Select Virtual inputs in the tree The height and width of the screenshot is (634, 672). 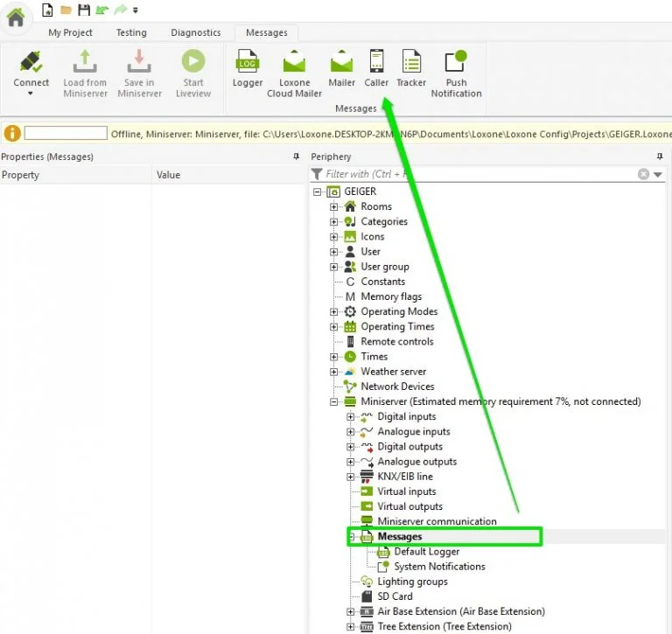(407, 491)
